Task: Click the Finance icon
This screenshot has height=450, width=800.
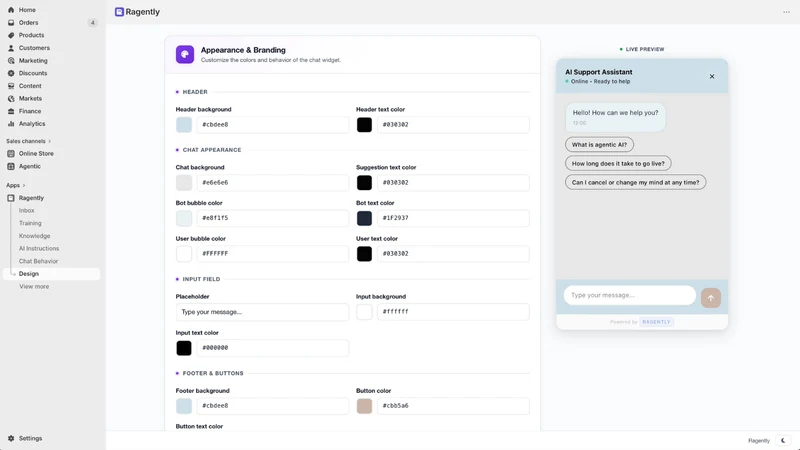Action: coord(11,111)
